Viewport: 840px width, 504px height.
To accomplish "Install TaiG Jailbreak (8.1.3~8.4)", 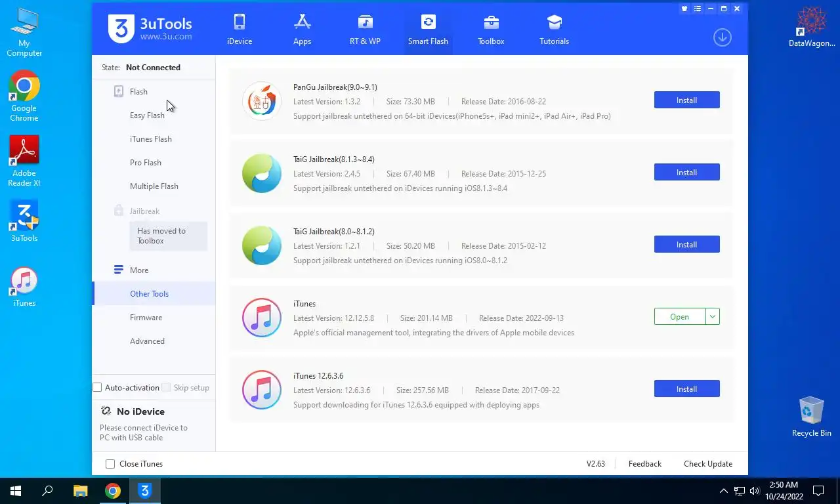I will [686, 172].
